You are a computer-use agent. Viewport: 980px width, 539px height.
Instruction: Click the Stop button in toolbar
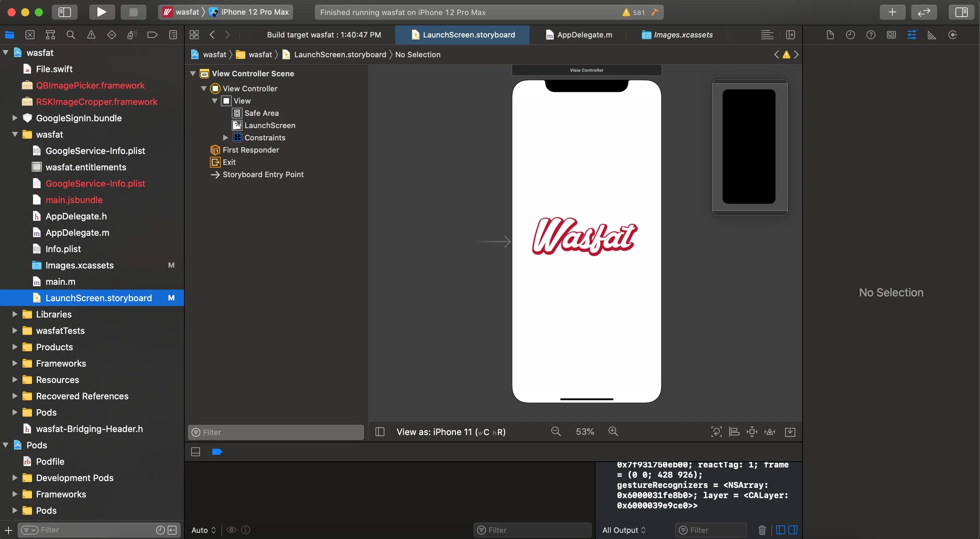click(x=133, y=12)
